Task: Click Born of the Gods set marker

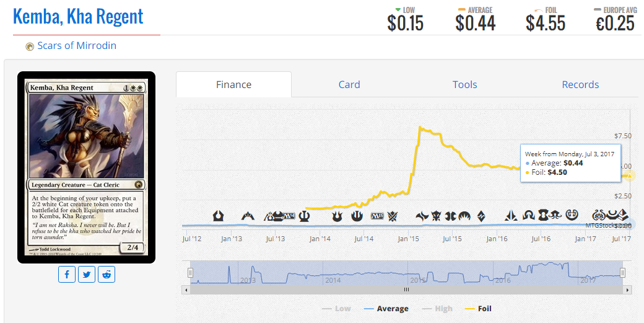Action: (337, 216)
